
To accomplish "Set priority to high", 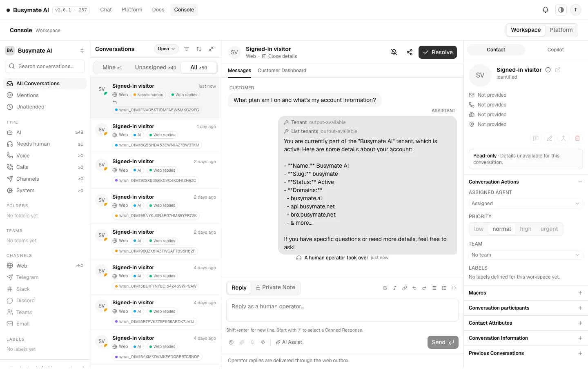I will pos(526,229).
